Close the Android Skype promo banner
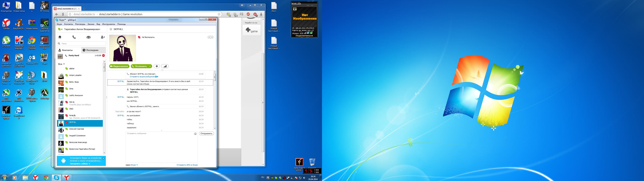644x181 pixels. coord(103,158)
